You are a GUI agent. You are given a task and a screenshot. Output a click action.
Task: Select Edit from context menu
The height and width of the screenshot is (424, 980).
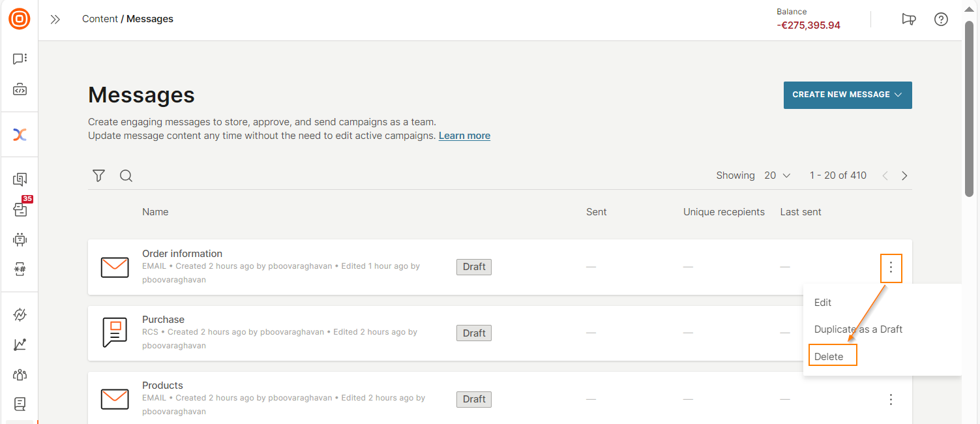pyautogui.click(x=823, y=303)
